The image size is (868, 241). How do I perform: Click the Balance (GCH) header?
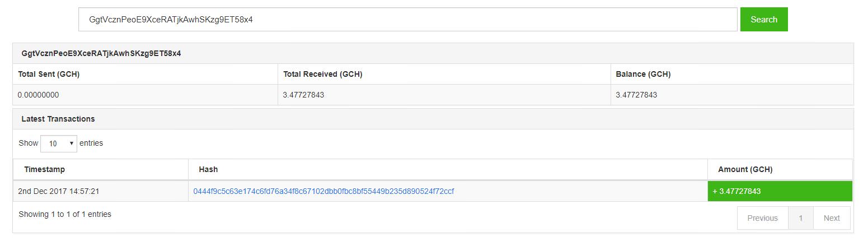tap(643, 74)
